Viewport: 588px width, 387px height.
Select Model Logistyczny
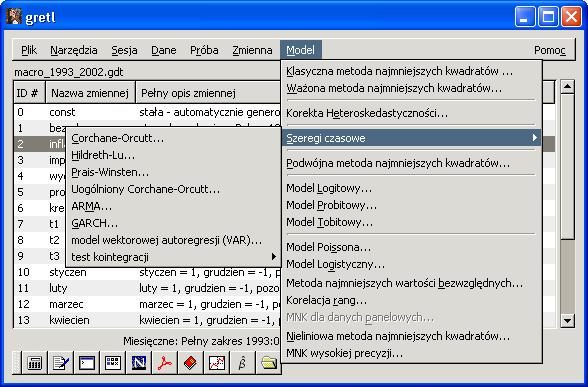pyautogui.click(x=411, y=264)
